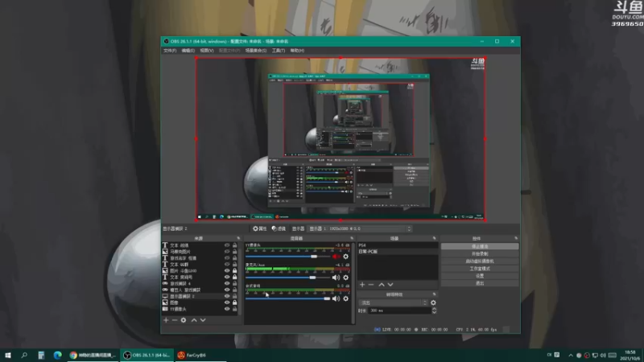This screenshot has height=362, width=644.
Task: Toggle visibility of the 图像 source
Action: pyautogui.click(x=227, y=302)
